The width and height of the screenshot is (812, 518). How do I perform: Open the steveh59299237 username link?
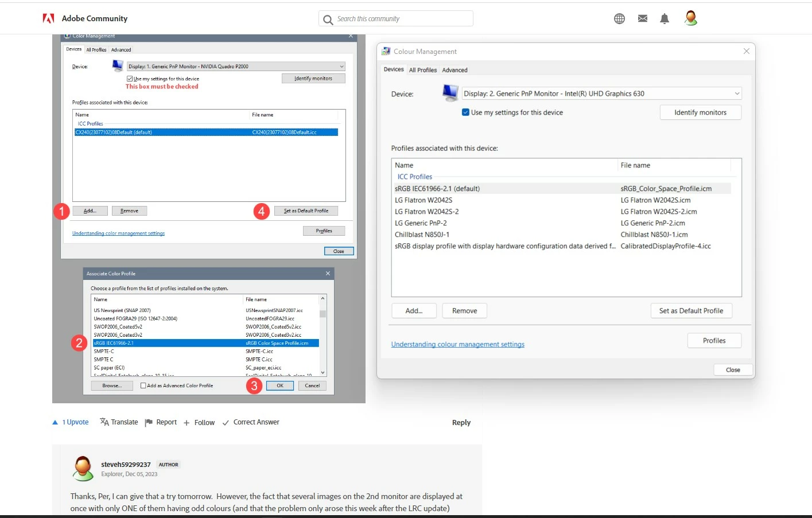(x=126, y=465)
